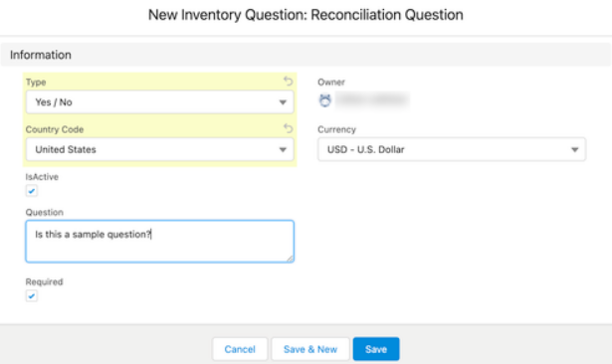
Task: Click the Save & New button
Action: pyautogui.click(x=310, y=349)
